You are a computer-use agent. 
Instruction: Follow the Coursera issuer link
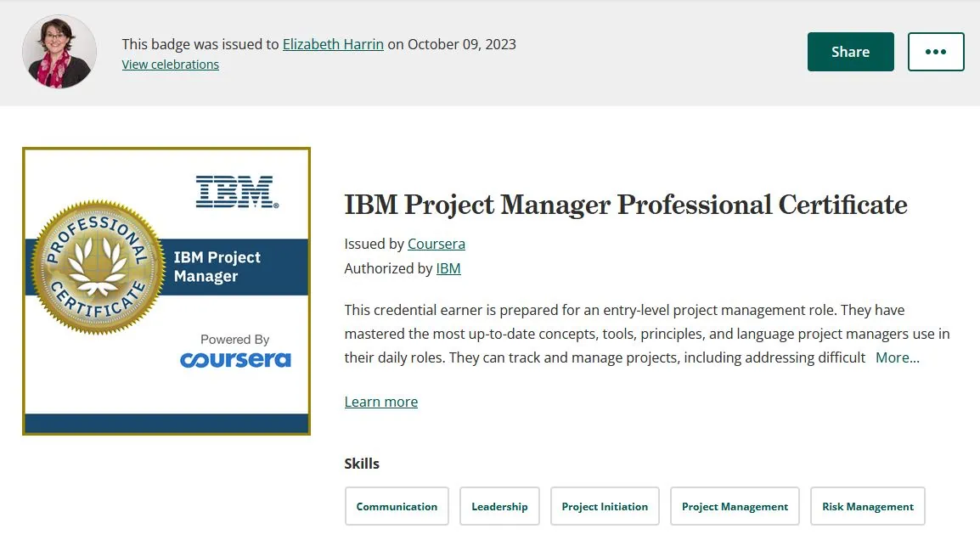coord(436,244)
